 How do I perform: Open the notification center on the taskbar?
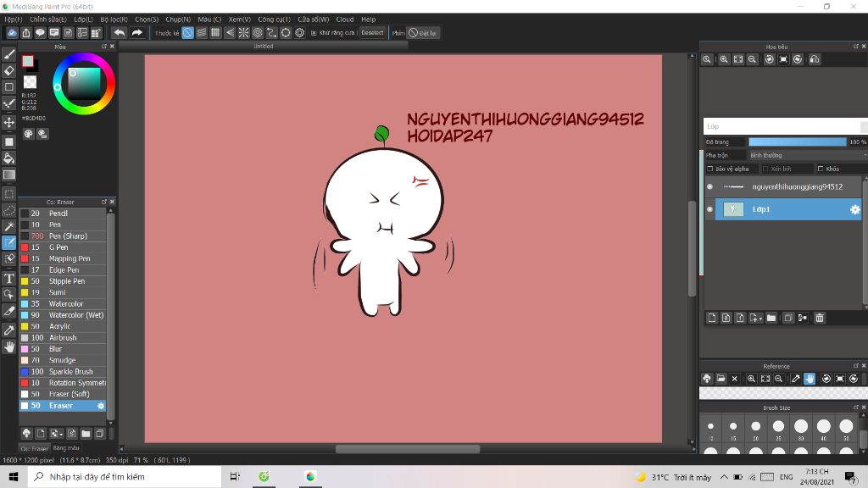click(x=850, y=476)
